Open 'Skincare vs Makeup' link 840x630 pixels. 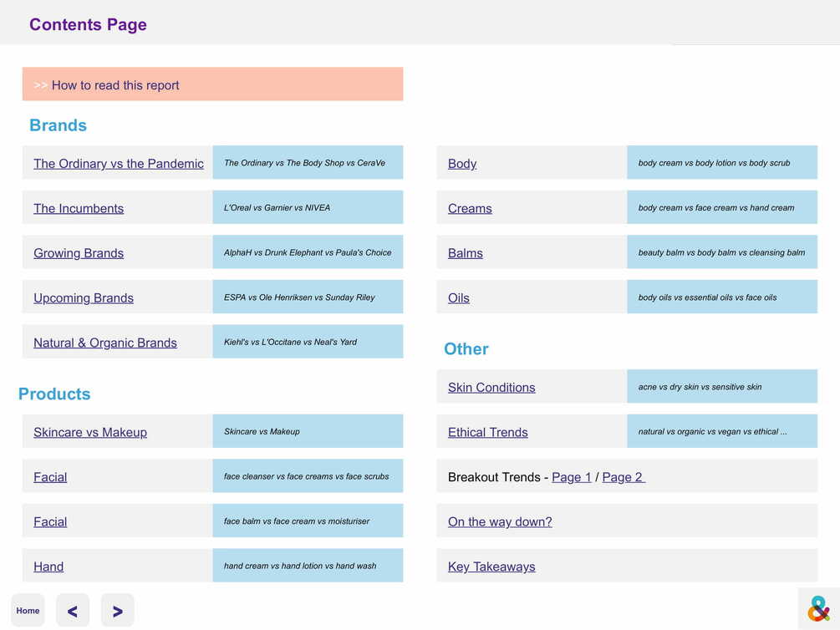point(90,432)
